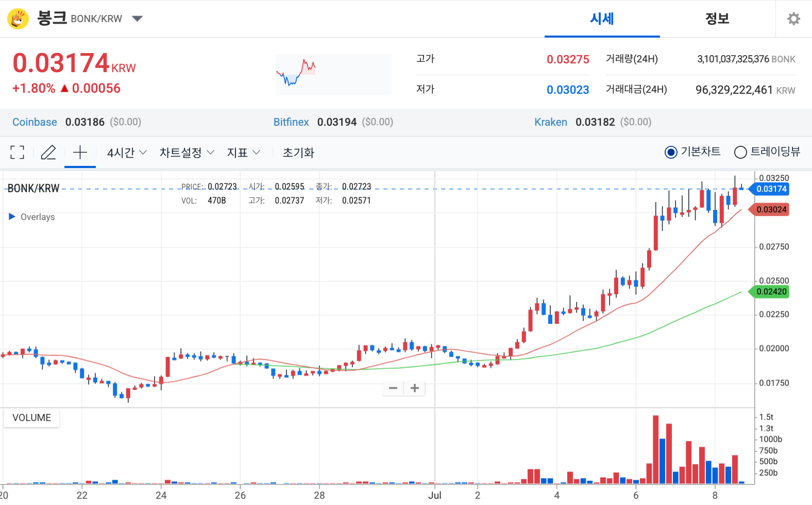Screen dimensions: 812x505
Task: Click the 24H amount 96,329,222,461 KRW
Action: [x=745, y=90]
